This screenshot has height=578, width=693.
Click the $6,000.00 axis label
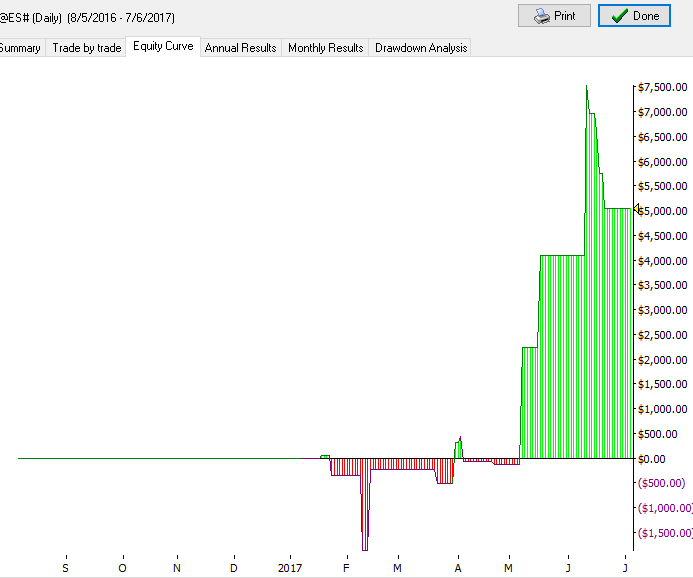(x=663, y=162)
